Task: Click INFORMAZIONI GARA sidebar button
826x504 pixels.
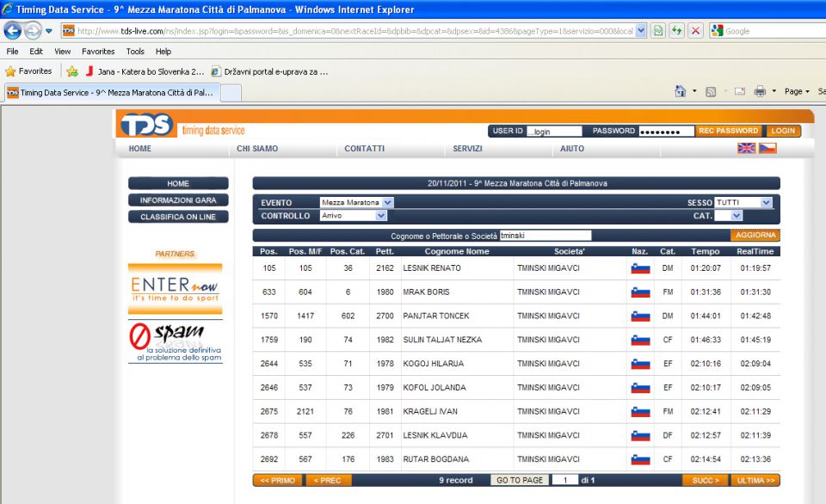Action: 178,200
